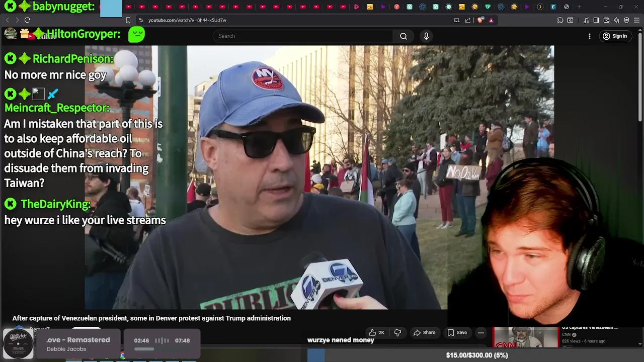Open the 'US captures Venezuelan' recommended video title

[x=590, y=328]
